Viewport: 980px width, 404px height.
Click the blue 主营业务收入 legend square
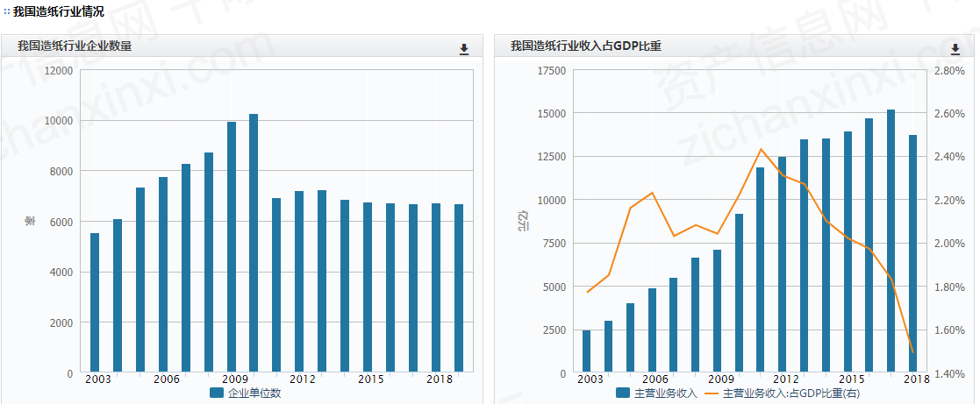click(623, 393)
